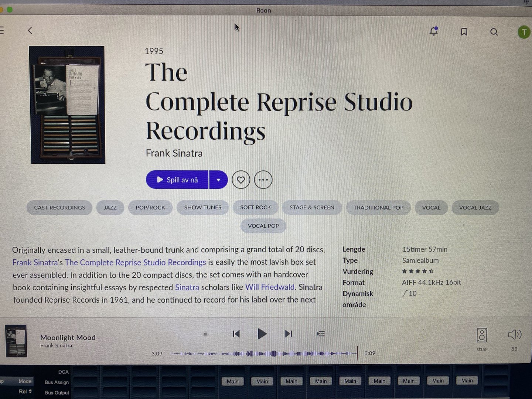
Task: Open the signal path dot indicator
Action: pyautogui.click(x=205, y=334)
